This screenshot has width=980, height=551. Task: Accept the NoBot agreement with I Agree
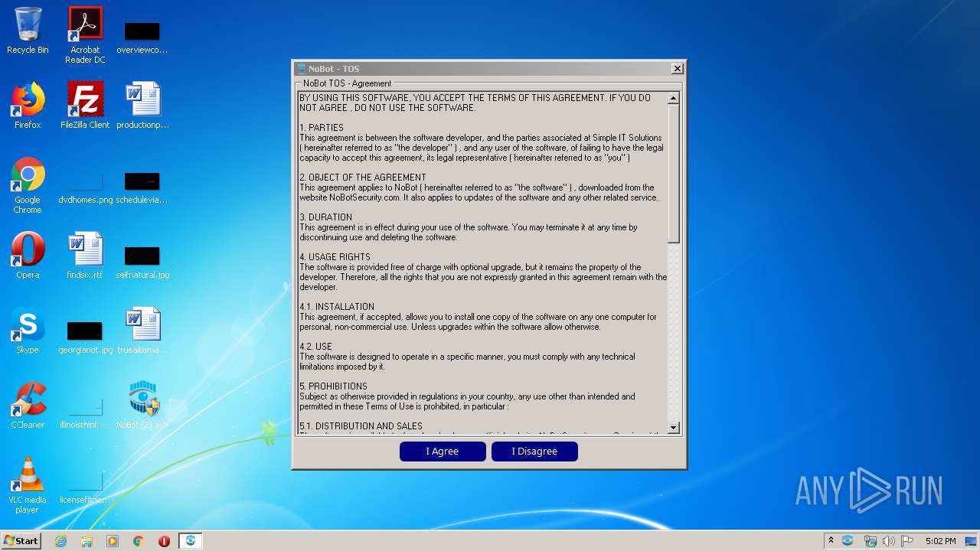pyautogui.click(x=443, y=452)
